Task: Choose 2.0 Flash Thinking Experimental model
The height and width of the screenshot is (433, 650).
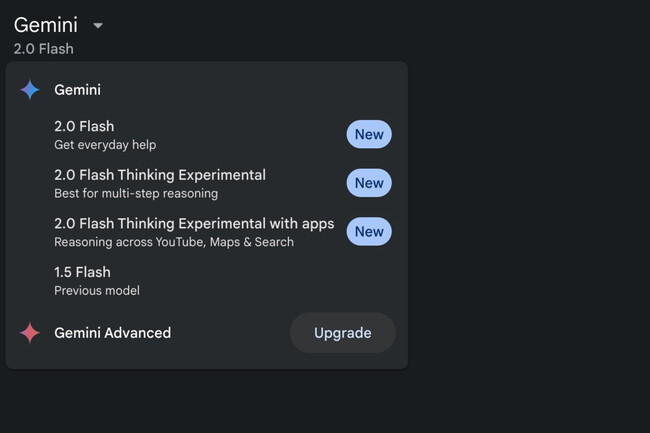Action: [160, 175]
